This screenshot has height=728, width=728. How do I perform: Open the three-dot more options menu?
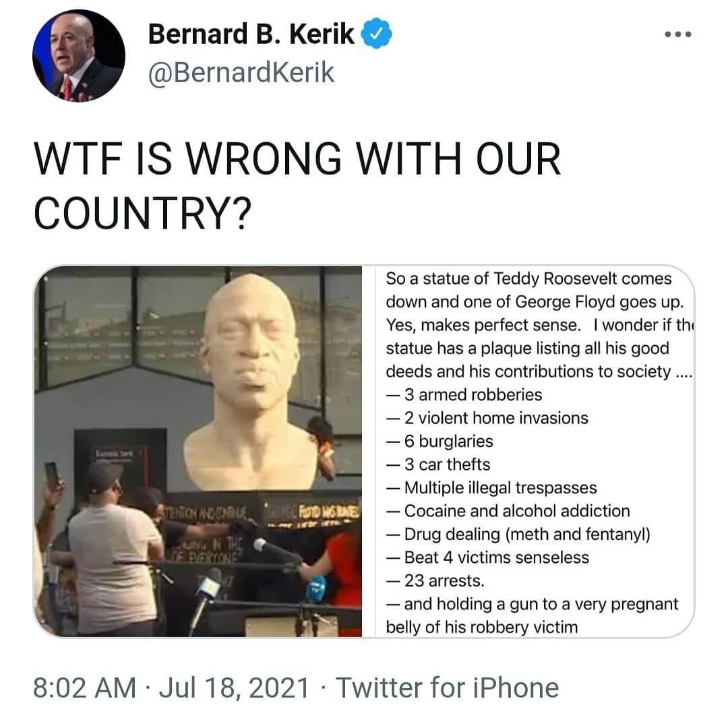pyautogui.click(x=678, y=34)
